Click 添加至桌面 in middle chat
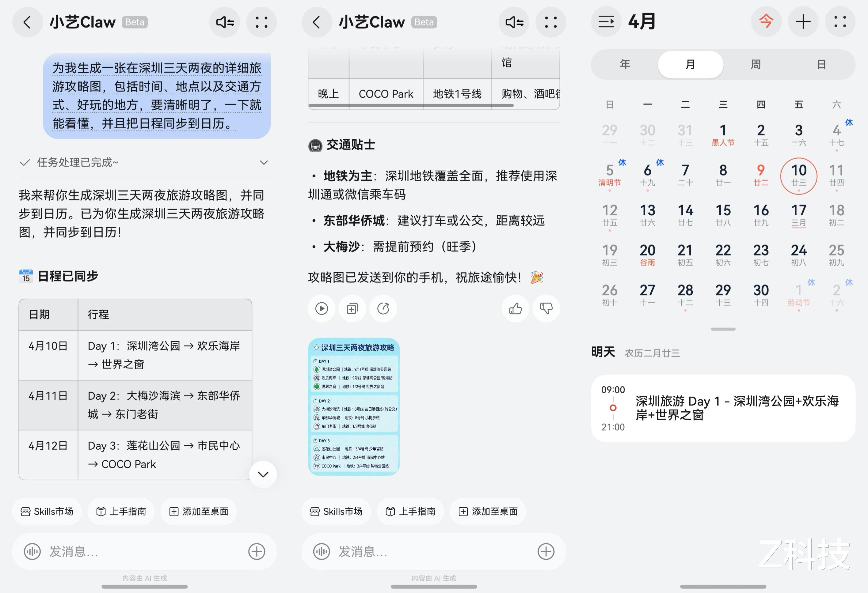868x593 pixels. pyautogui.click(x=488, y=511)
